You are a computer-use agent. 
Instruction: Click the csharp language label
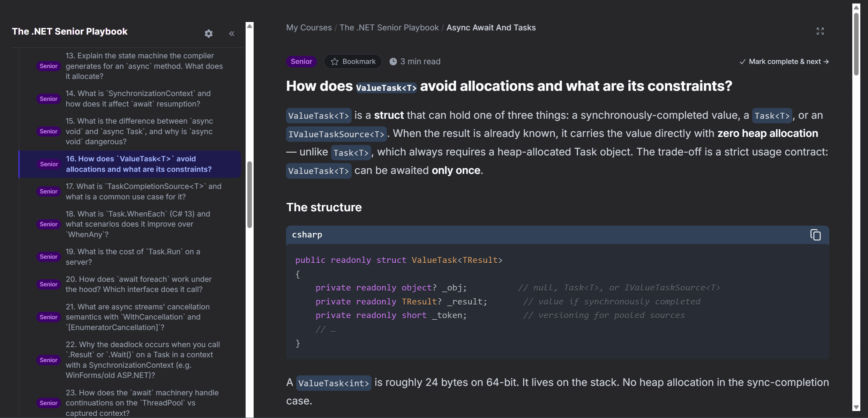pos(307,235)
